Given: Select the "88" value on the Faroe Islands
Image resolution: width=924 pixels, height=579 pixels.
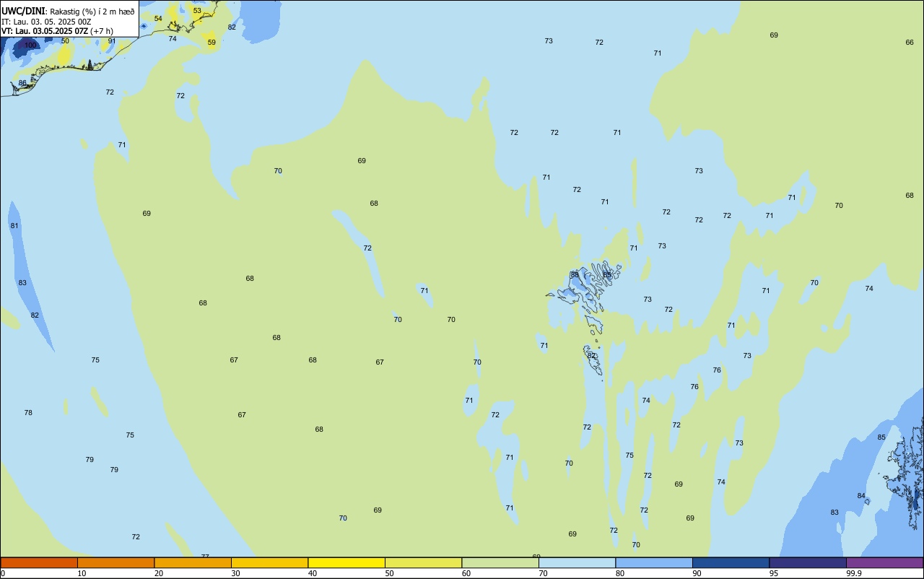Looking at the screenshot, I should coord(575,275).
